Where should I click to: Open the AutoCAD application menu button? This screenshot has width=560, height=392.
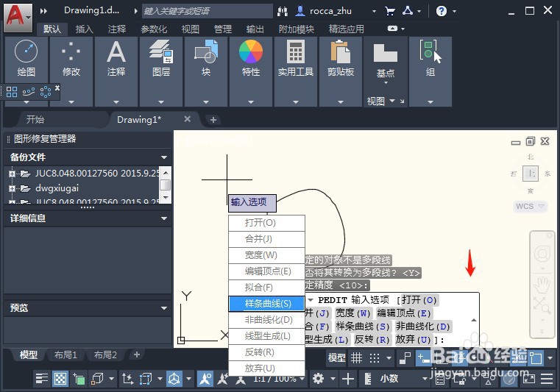click(x=18, y=18)
